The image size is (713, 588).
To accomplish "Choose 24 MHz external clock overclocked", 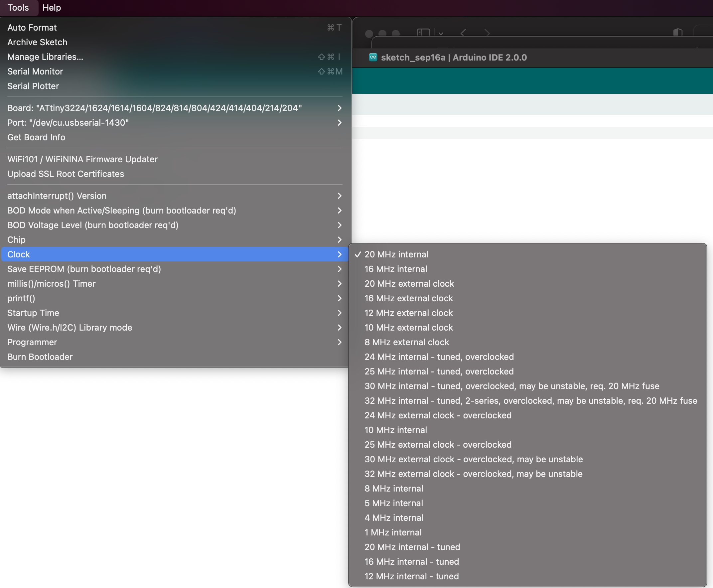I will point(527,415).
